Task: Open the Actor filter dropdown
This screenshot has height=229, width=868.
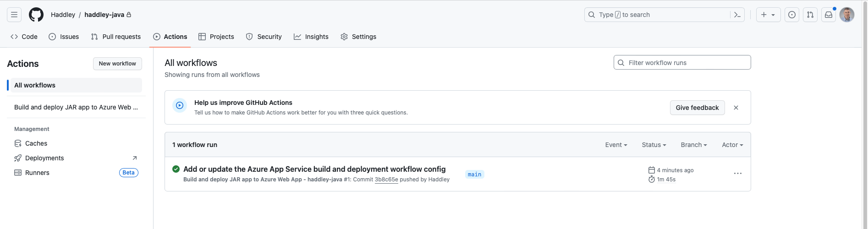Action: (x=732, y=145)
